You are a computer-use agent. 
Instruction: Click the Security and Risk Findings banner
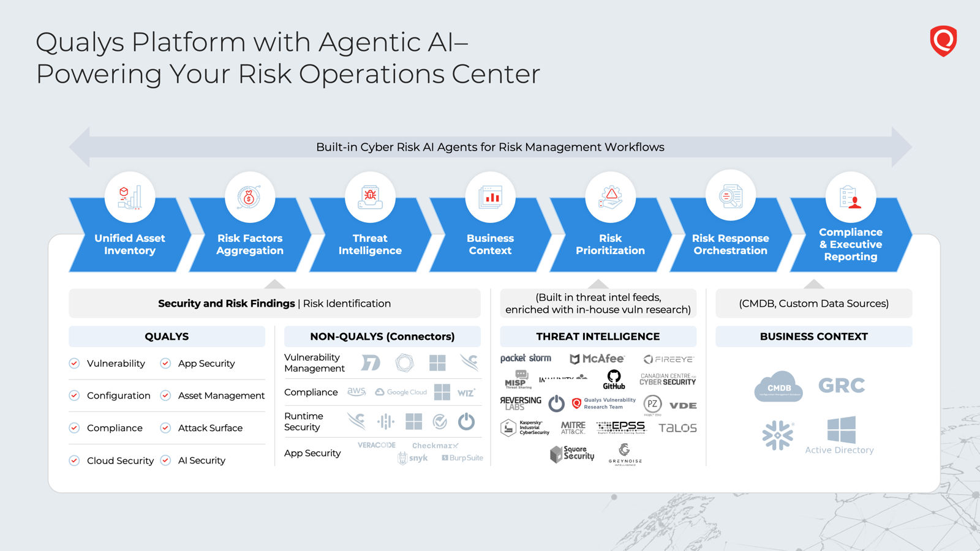[274, 303]
